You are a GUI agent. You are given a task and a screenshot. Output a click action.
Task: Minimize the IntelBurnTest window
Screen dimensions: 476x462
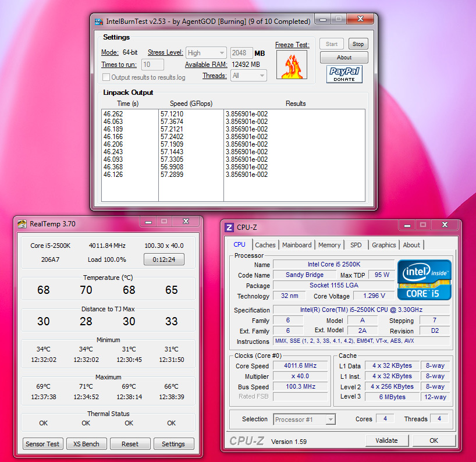click(323, 19)
